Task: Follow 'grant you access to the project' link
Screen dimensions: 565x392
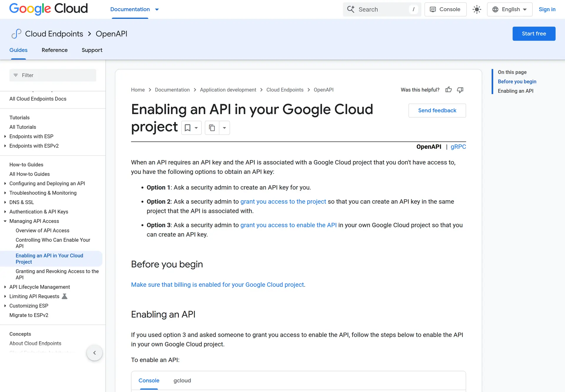Action: pos(283,201)
